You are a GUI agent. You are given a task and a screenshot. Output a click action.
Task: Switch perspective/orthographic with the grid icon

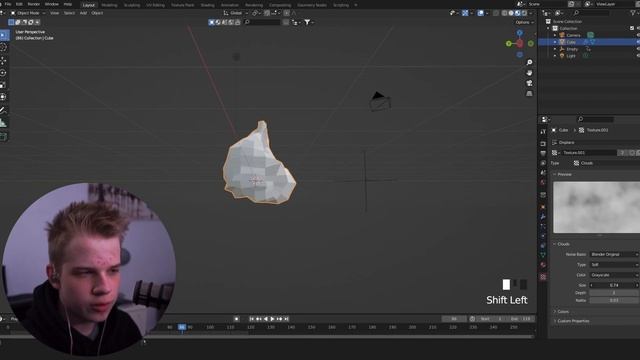pos(529,93)
